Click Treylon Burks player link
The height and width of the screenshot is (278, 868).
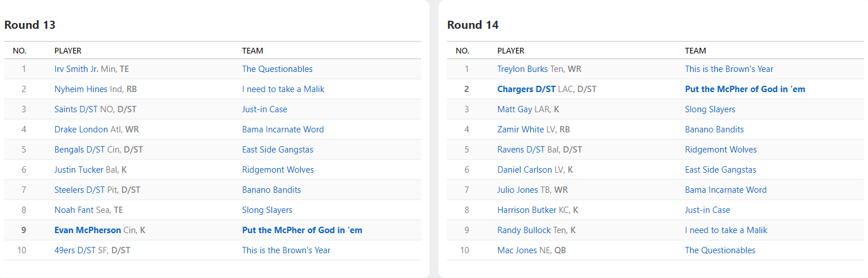(522, 69)
